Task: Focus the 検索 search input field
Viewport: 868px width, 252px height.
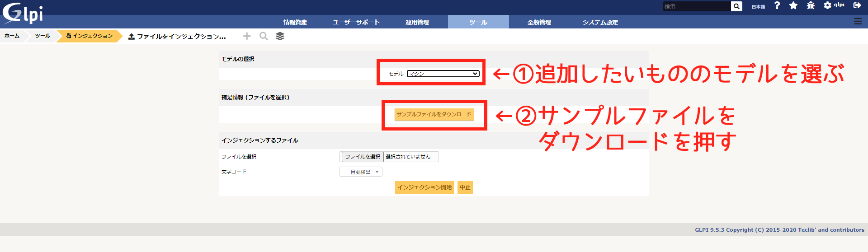Action: [696, 6]
